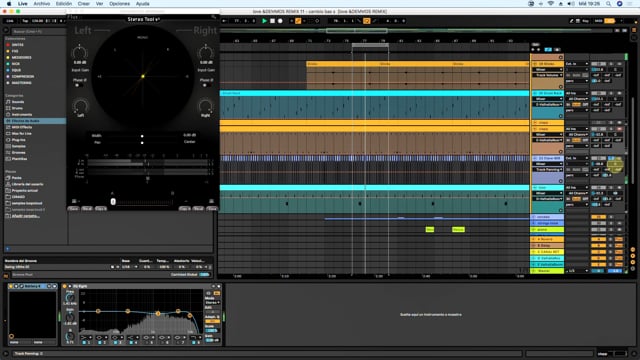Click the Pan slider handle in Stereo Tool
640x360 pixels.
click(142, 143)
